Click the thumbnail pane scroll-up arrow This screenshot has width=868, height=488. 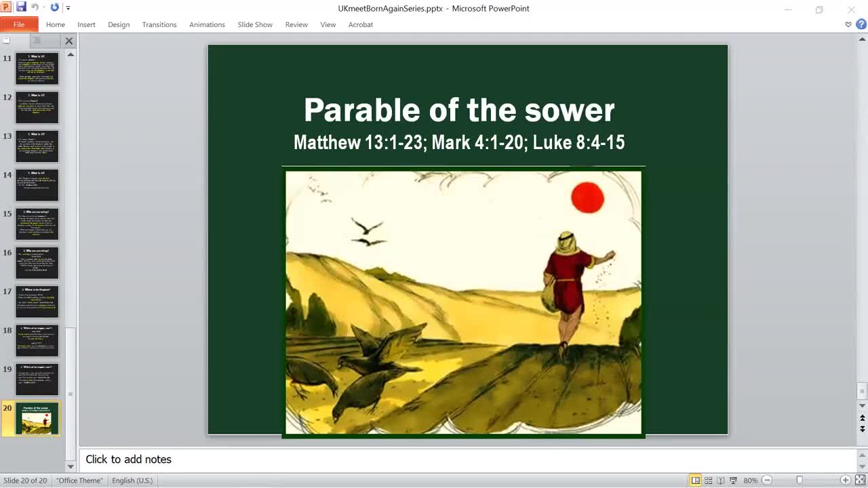[x=71, y=54]
